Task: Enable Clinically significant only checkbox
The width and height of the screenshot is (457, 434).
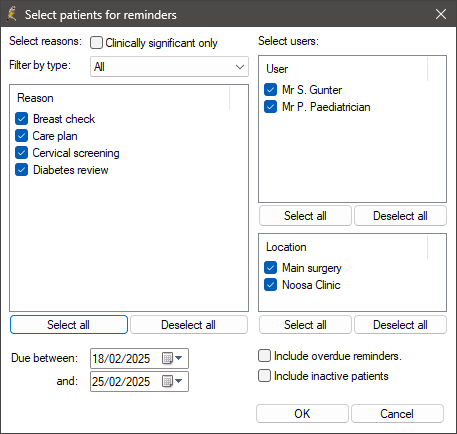Action: pos(96,43)
